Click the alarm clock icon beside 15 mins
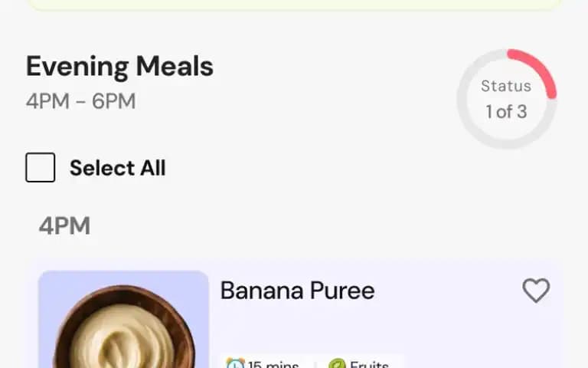The width and height of the screenshot is (588, 368). click(236, 363)
